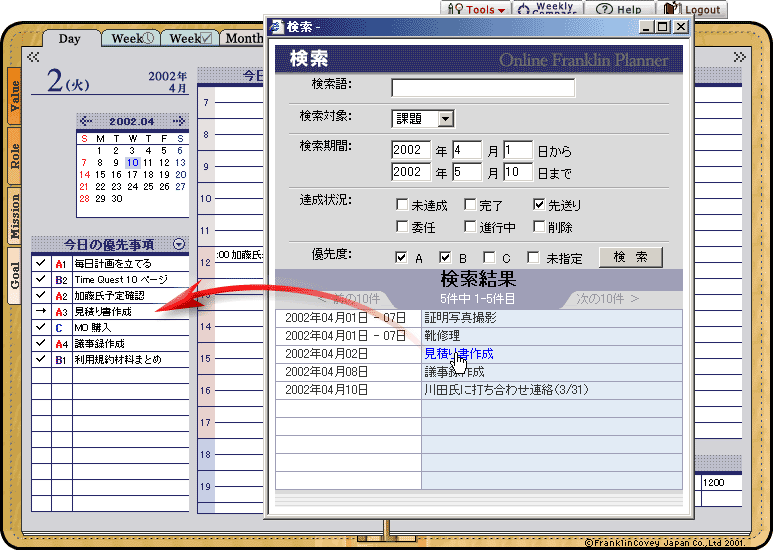Click 次の10件 next results link
The width and height of the screenshot is (773, 550).
(607, 299)
